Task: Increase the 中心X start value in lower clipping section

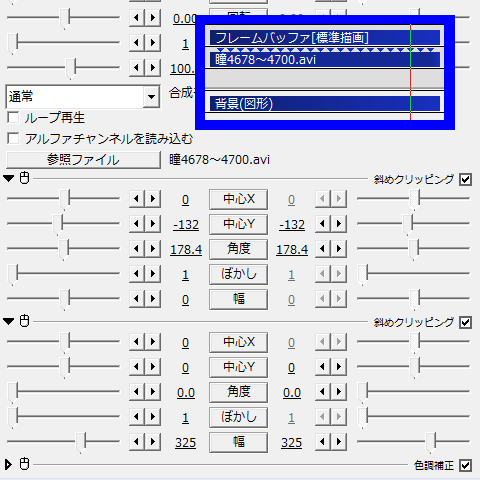Action: (153, 342)
